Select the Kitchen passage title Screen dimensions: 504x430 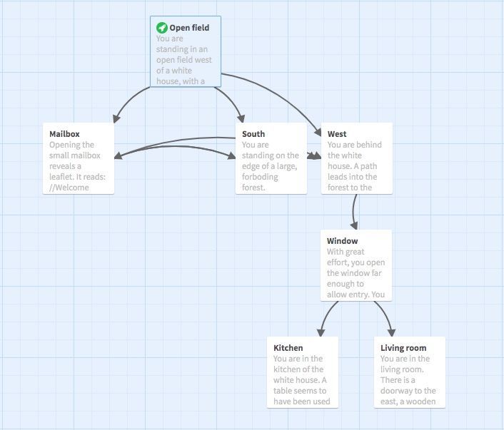click(288, 348)
